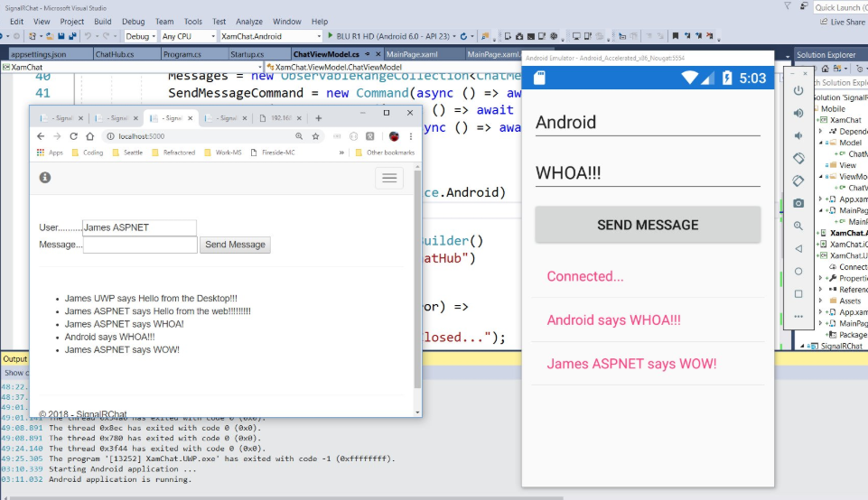This screenshot has width=868, height=500.
Task: Open the Debug menu
Action: [133, 22]
